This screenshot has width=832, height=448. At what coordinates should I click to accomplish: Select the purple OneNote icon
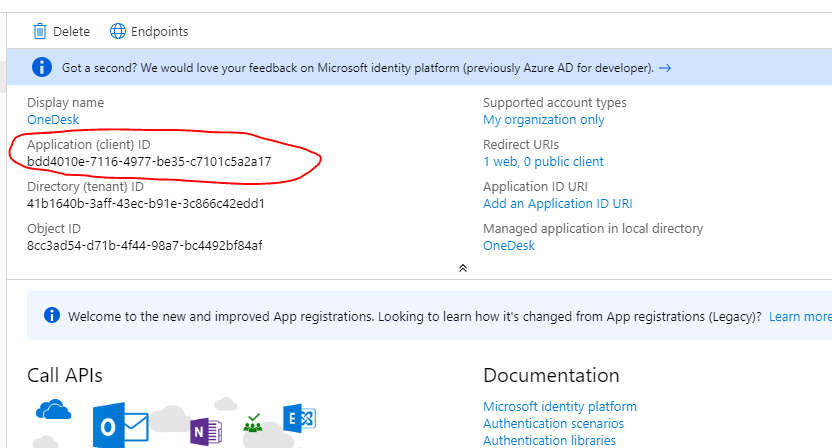point(205,430)
